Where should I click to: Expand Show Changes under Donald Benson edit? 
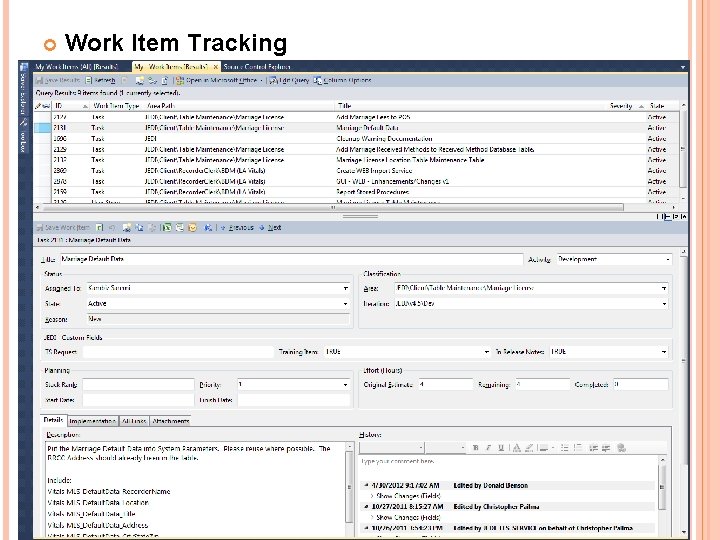coord(405,496)
